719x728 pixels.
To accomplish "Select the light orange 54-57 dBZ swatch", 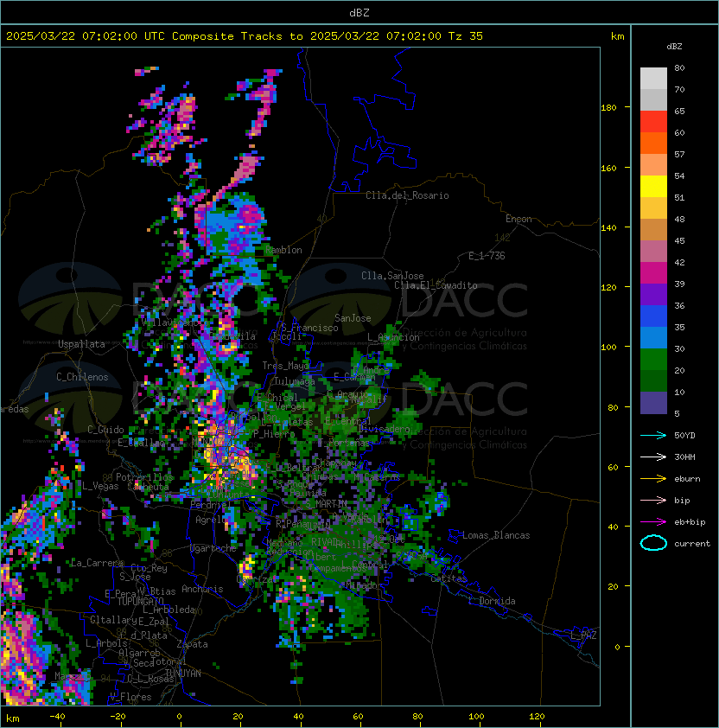I will (x=653, y=165).
